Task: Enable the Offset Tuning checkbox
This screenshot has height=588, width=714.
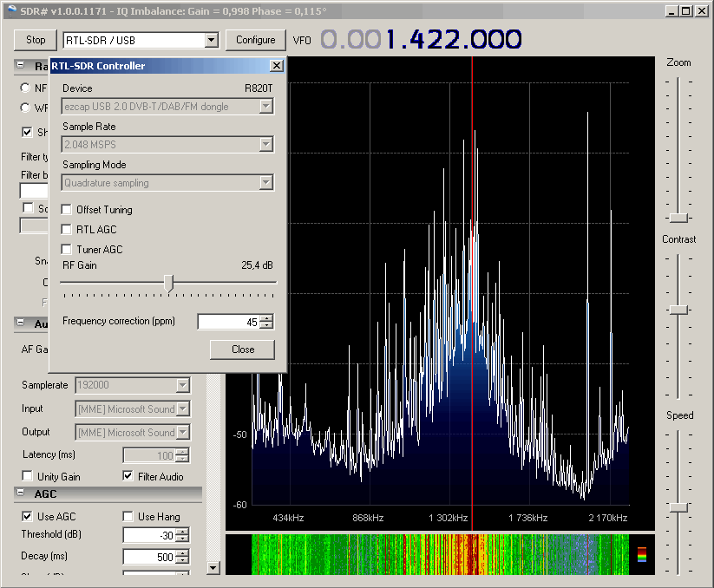Action: pyautogui.click(x=68, y=210)
